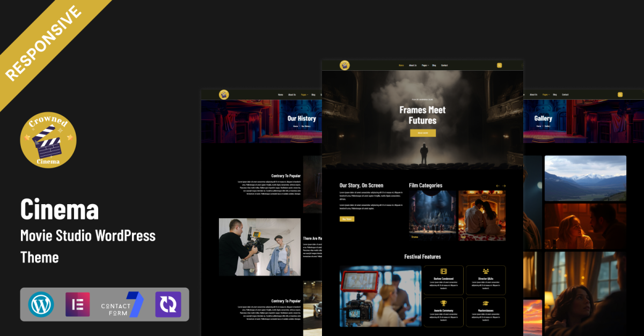644x336 pixels.
Task: Open the Pages dropdown on Gallery page
Action: click(545, 94)
